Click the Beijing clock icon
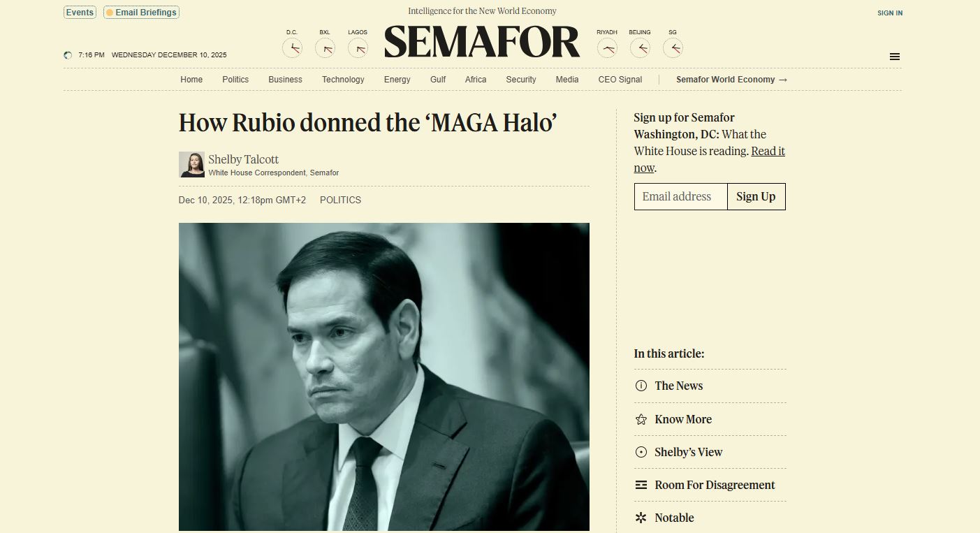The height and width of the screenshot is (533, 980). [640, 48]
